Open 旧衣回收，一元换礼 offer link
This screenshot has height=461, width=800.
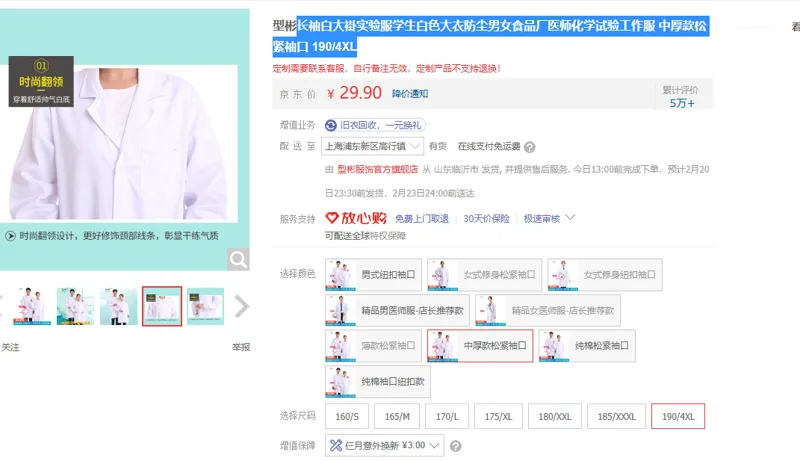coord(376,125)
